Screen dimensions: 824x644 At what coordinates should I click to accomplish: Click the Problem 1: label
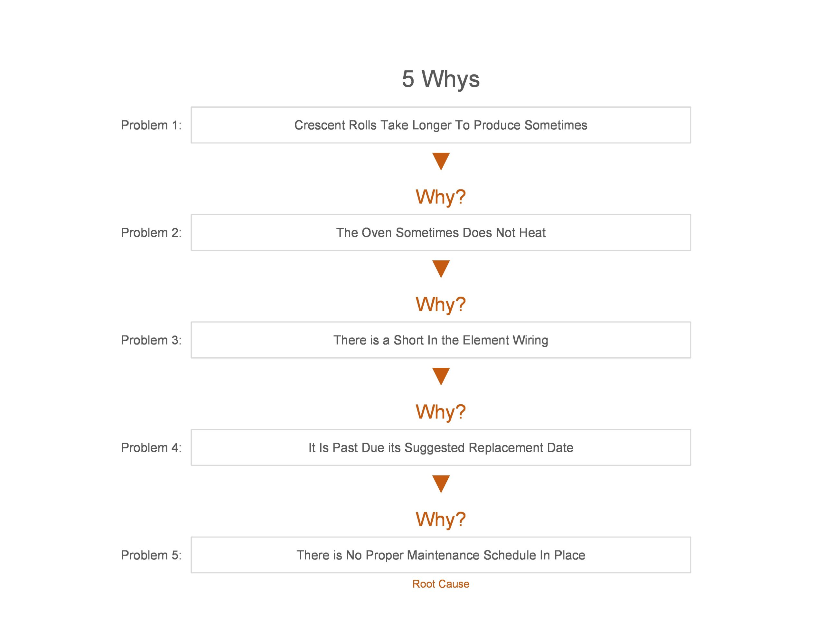(x=151, y=125)
